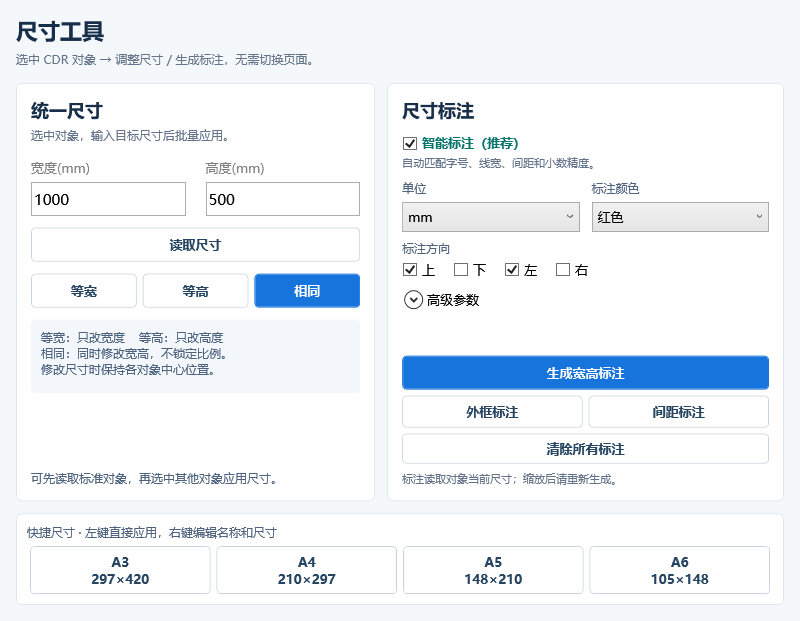The height and width of the screenshot is (621, 800).
Task: Apply the 相同 size button
Action: (x=307, y=291)
